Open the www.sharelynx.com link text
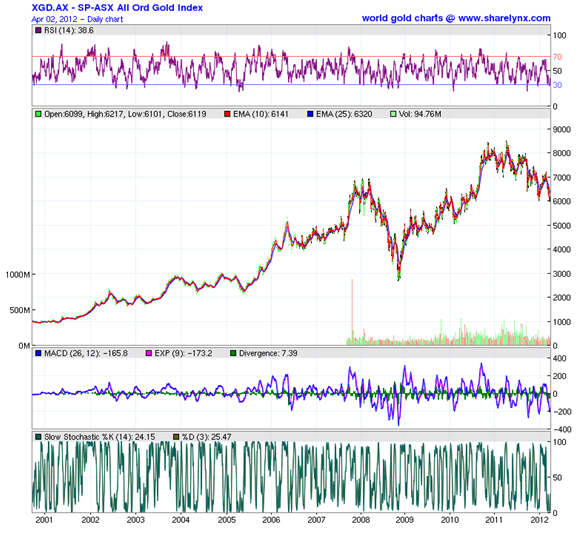Screen dimensions: 582x541 504,18
